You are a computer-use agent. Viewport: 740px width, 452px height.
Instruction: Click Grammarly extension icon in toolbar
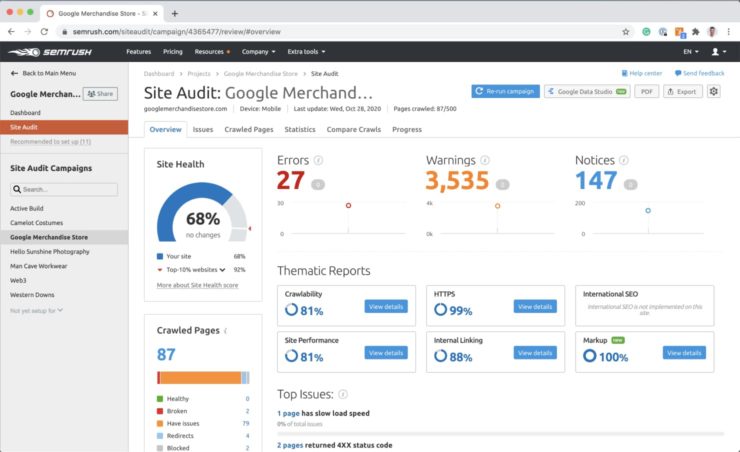(x=646, y=32)
